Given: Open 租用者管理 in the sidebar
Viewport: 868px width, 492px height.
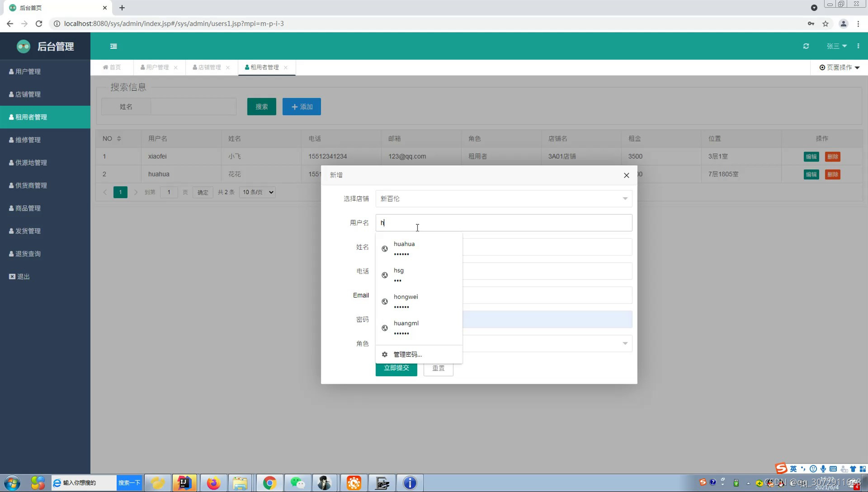Looking at the screenshot, I should (45, 117).
